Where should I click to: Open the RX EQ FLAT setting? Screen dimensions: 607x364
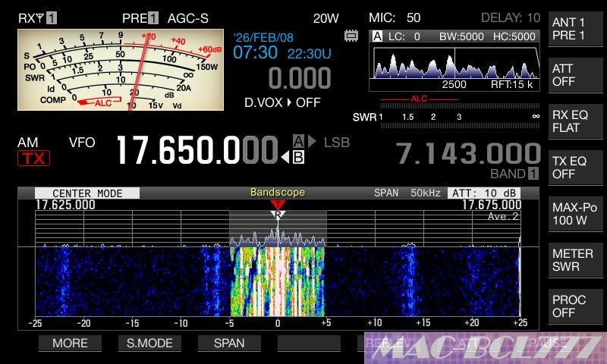576,121
